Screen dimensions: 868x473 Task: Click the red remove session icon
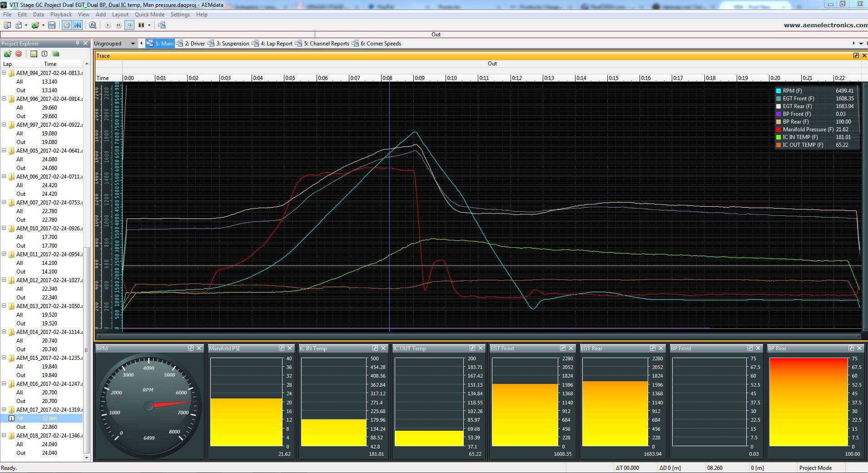pos(19,54)
